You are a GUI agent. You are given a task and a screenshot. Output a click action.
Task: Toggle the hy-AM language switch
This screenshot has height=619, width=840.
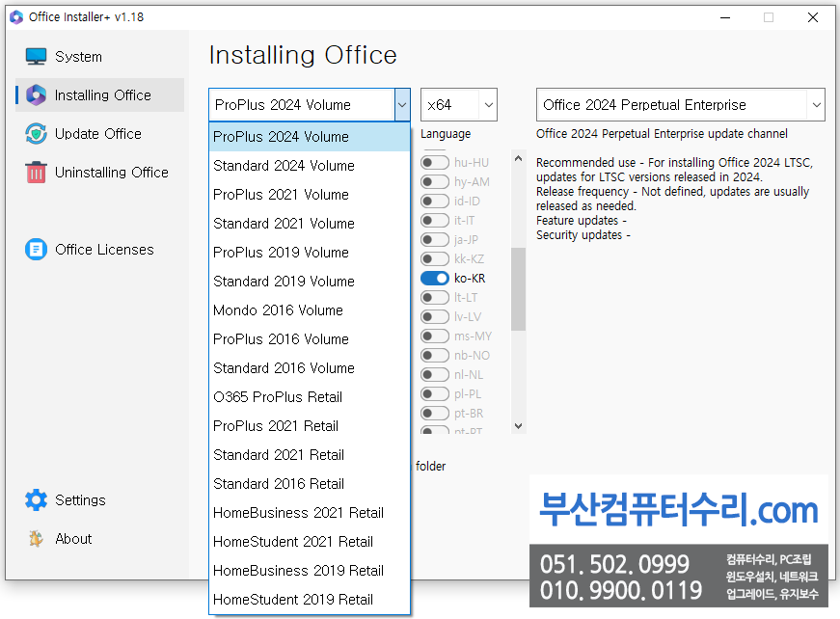pos(434,181)
